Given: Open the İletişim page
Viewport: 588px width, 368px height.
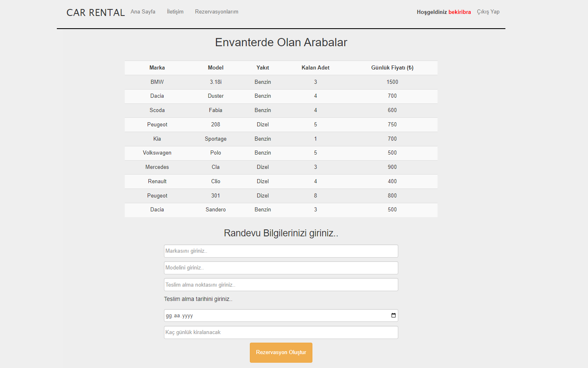Looking at the screenshot, I should point(175,12).
